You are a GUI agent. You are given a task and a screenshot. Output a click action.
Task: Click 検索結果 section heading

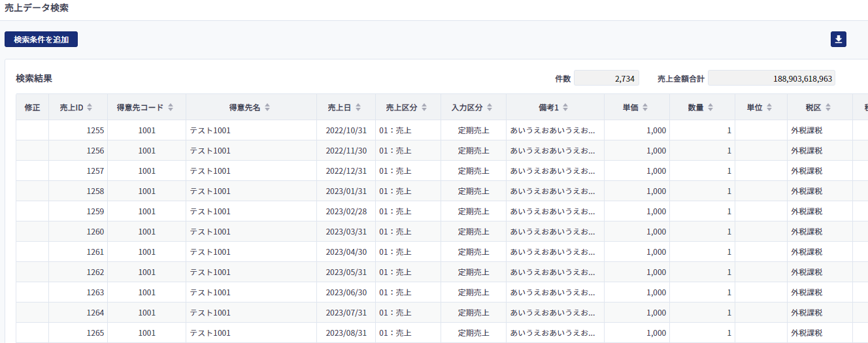click(x=34, y=78)
